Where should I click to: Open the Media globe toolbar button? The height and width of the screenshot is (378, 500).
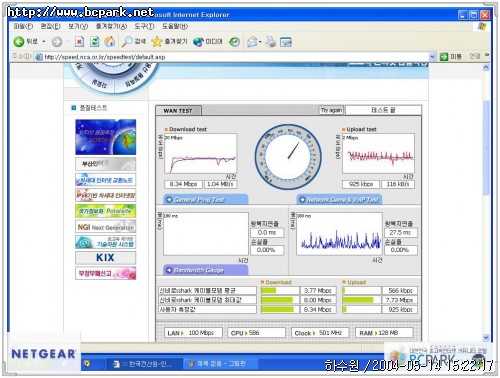click(208, 42)
